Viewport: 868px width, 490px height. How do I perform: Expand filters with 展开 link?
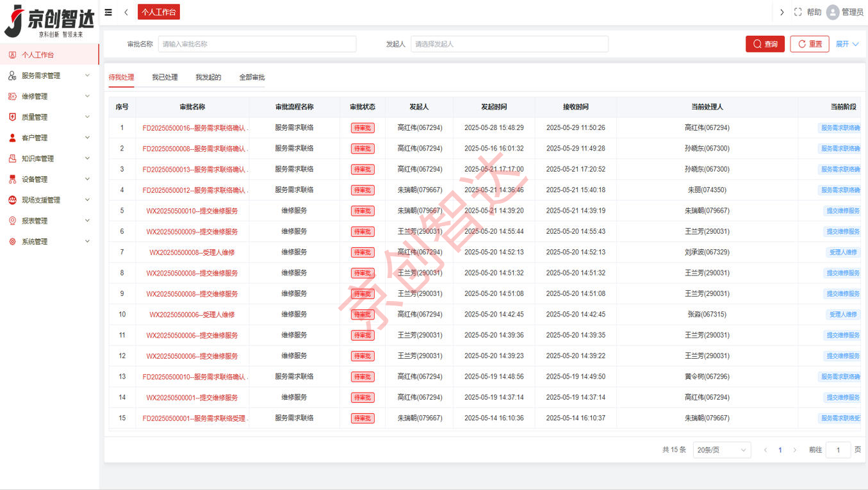click(x=847, y=44)
